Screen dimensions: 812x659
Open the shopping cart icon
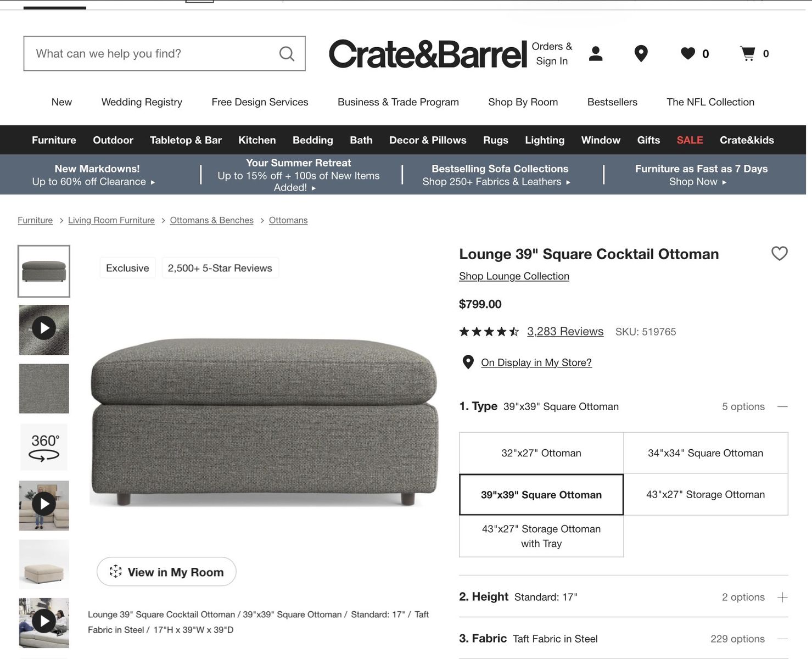pos(748,53)
